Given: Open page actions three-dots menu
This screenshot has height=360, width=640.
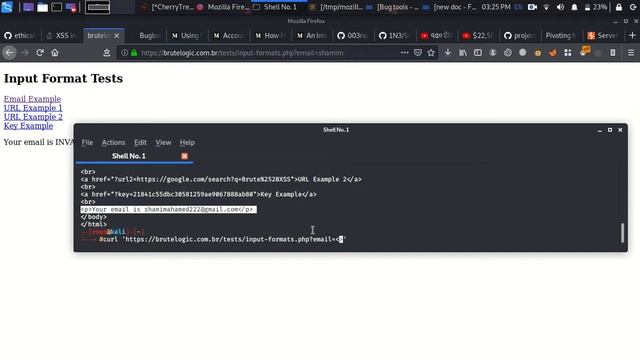Looking at the screenshot, I should tap(404, 53).
